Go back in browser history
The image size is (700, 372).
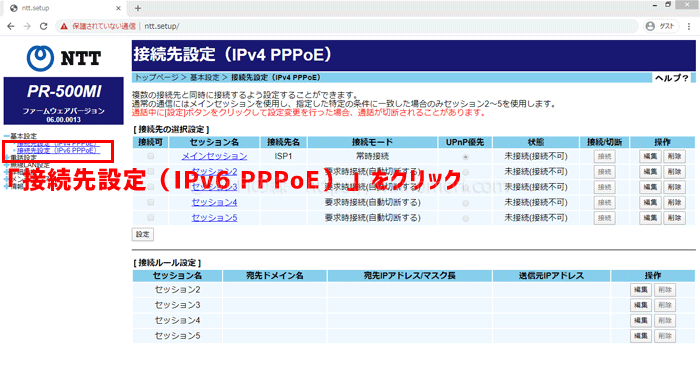[x=11, y=26]
